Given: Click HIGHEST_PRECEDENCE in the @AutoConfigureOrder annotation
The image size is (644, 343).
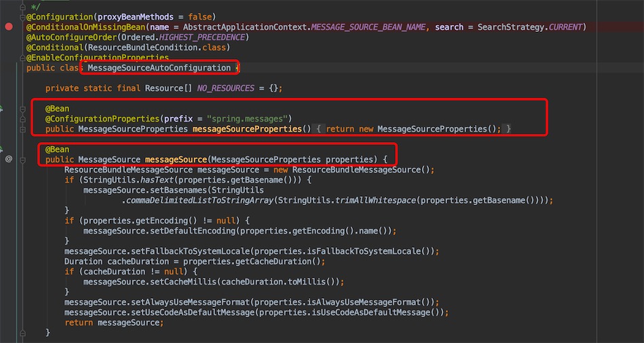Looking at the screenshot, I should (202, 37).
